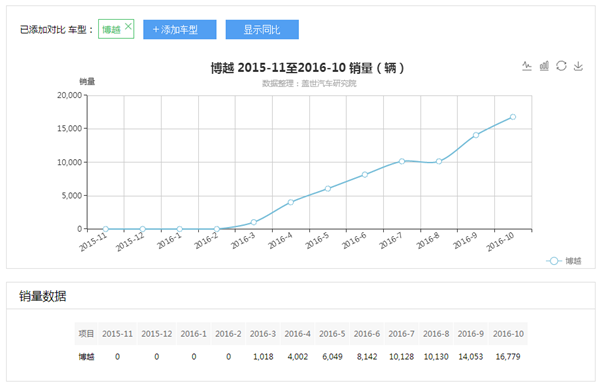Select the 2016-6 data point on chart
Image resolution: width=600 pixels, height=386 pixels.
(365, 174)
